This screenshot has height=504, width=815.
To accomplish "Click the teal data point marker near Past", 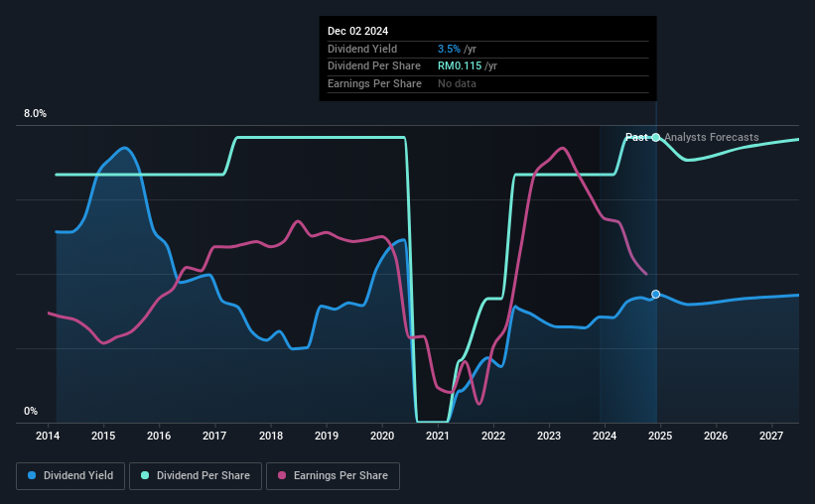I will click(656, 137).
